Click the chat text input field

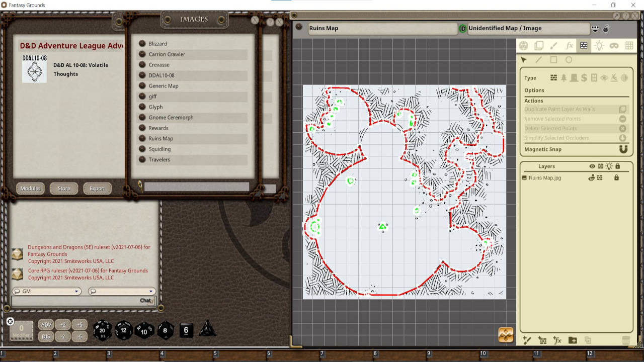pos(75,301)
